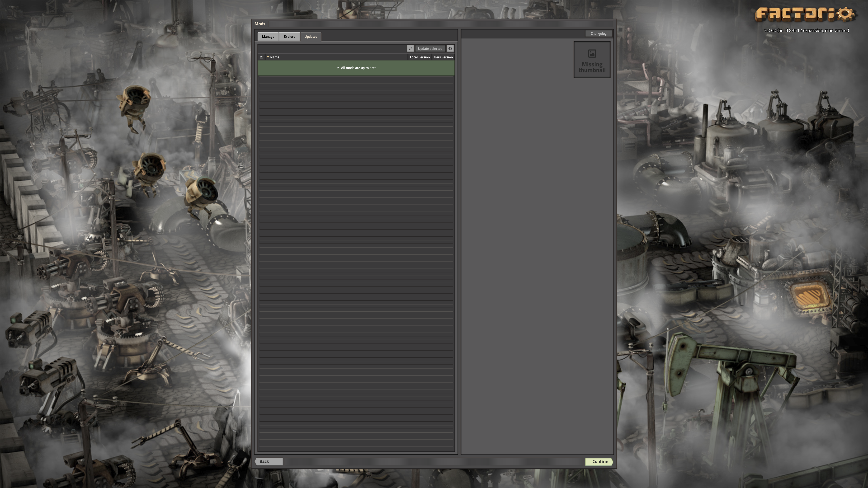This screenshot has height=488, width=868.
Task: Confirm the mod changes
Action: pyautogui.click(x=599, y=461)
